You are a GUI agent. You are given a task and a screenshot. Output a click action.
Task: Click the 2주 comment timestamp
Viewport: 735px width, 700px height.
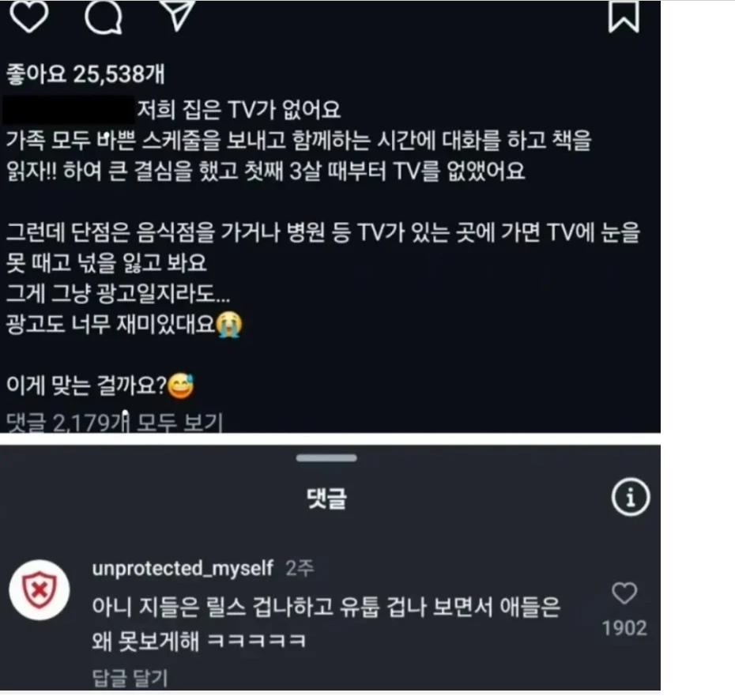tap(300, 568)
